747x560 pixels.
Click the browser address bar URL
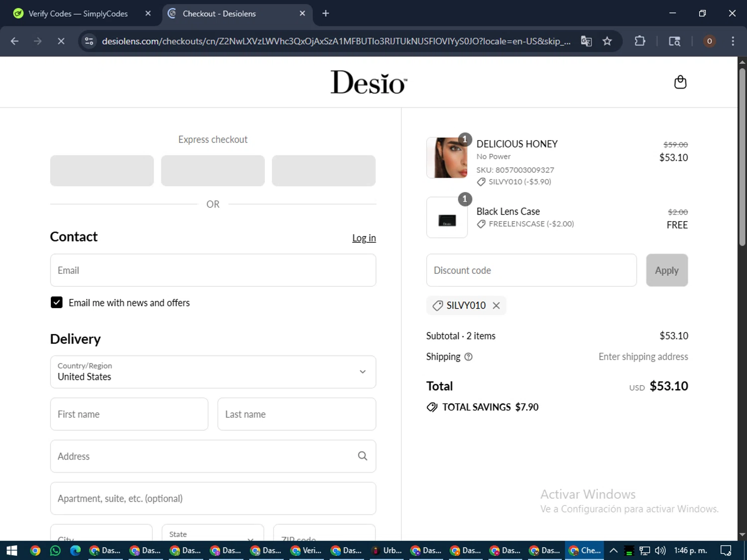(x=336, y=41)
